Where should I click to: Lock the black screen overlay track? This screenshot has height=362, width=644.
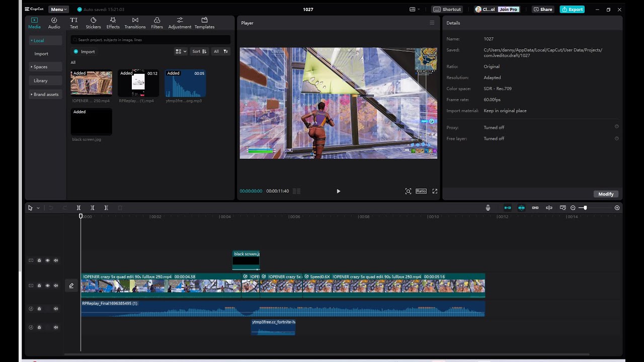39,260
